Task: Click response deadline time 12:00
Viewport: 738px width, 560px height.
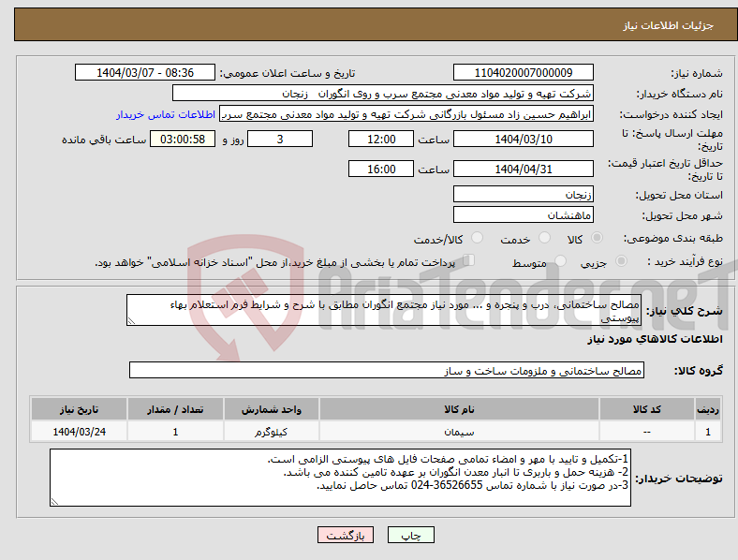Action: tap(381, 139)
